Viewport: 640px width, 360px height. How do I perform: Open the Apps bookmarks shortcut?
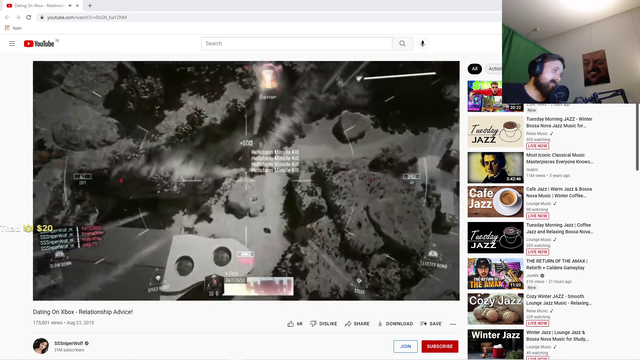pos(13,28)
